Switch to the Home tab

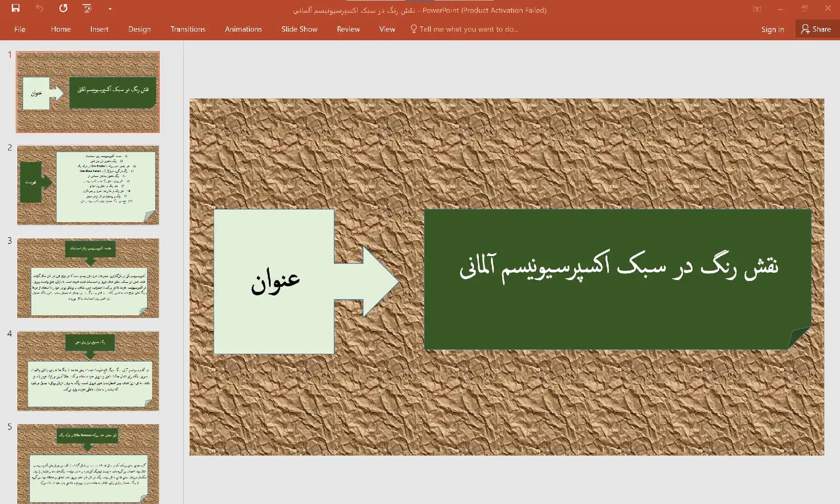coord(61,29)
